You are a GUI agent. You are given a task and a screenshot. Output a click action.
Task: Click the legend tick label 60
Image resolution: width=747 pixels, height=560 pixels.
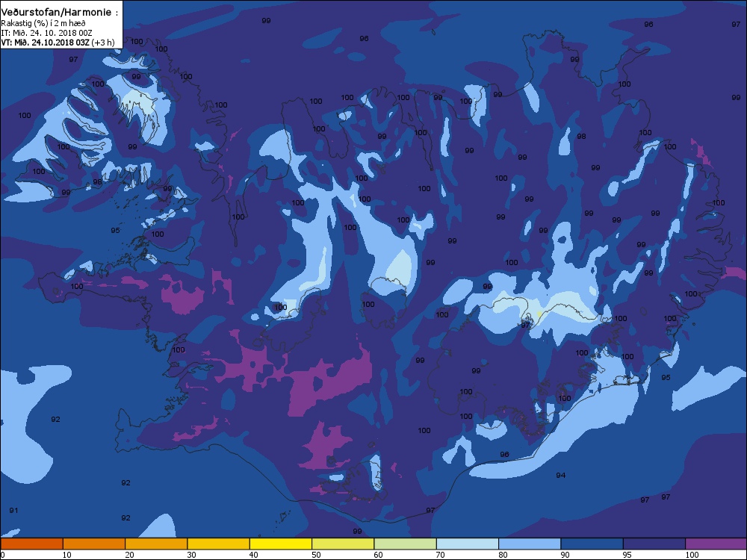[x=378, y=555]
